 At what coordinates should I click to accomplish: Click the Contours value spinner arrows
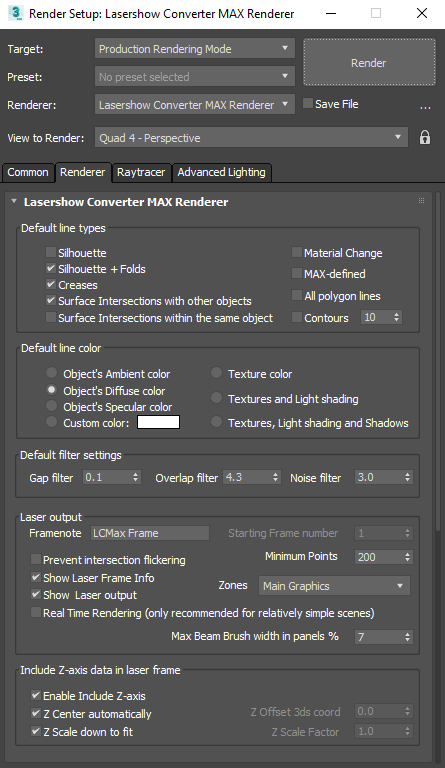tap(397, 317)
